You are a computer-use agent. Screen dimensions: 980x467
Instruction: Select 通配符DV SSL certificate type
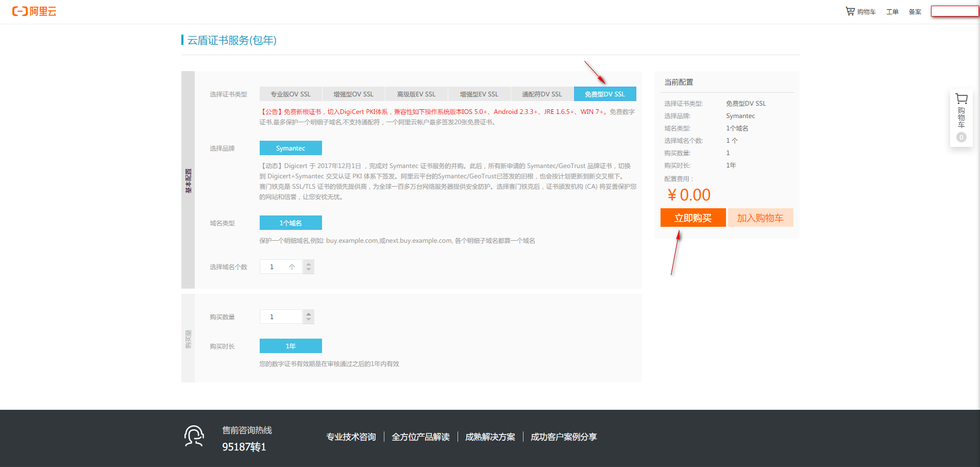click(x=542, y=94)
